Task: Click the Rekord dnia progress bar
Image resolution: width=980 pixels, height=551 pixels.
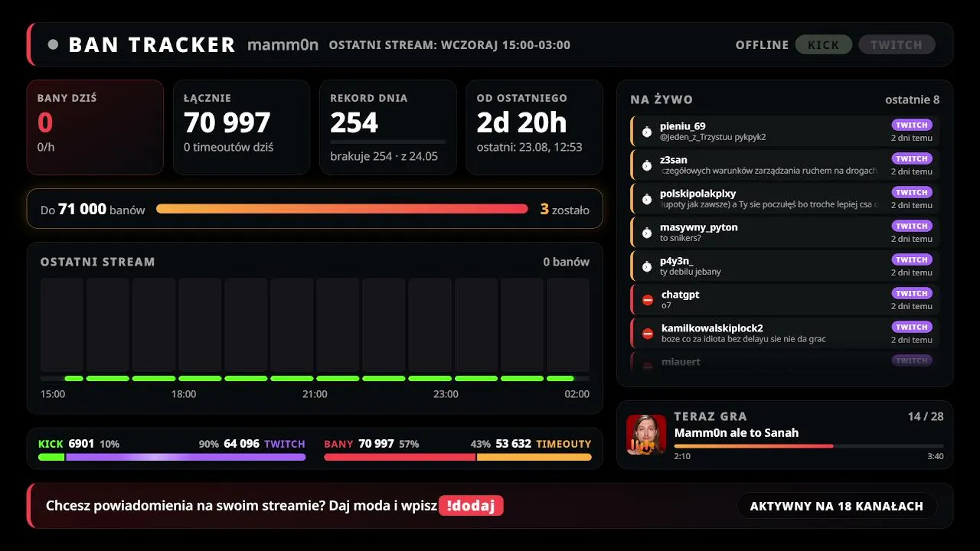Action: [387, 142]
